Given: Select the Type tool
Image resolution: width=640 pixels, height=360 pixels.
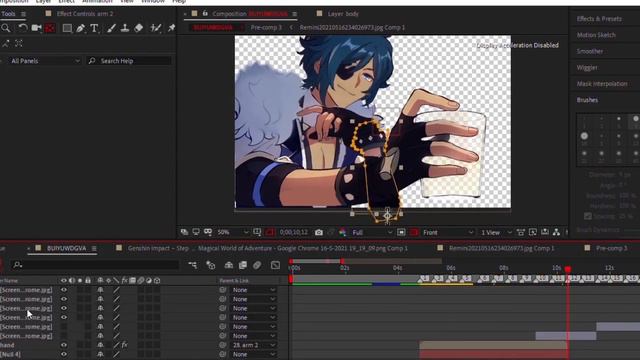Looking at the screenshot, I should 94,28.
